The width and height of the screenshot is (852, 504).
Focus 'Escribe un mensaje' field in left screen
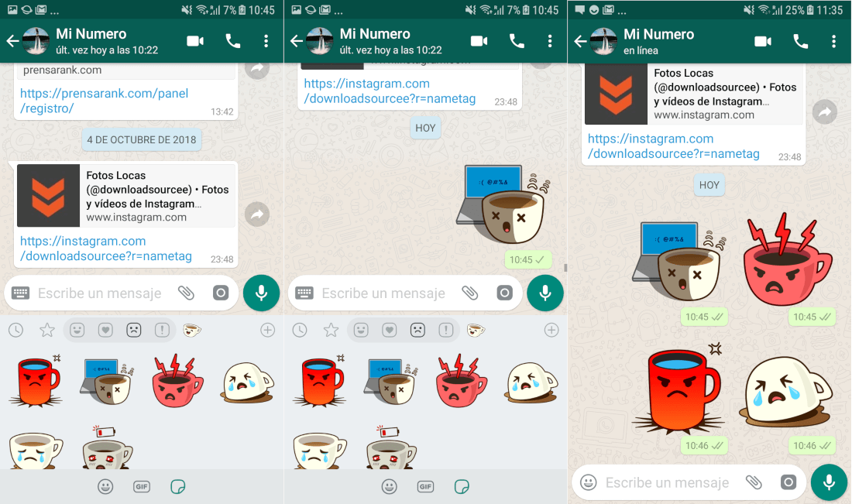pos(99,293)
